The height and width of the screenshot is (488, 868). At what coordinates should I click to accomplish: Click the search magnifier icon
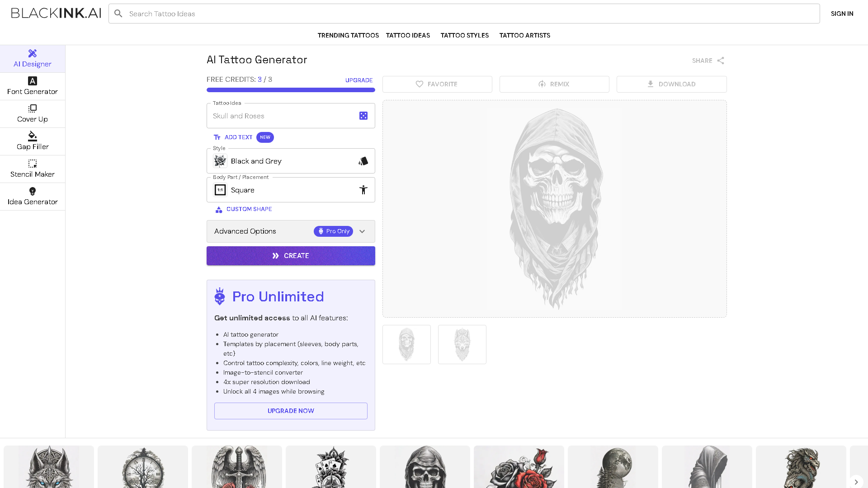pyautogui.click(x=118, y=14)
